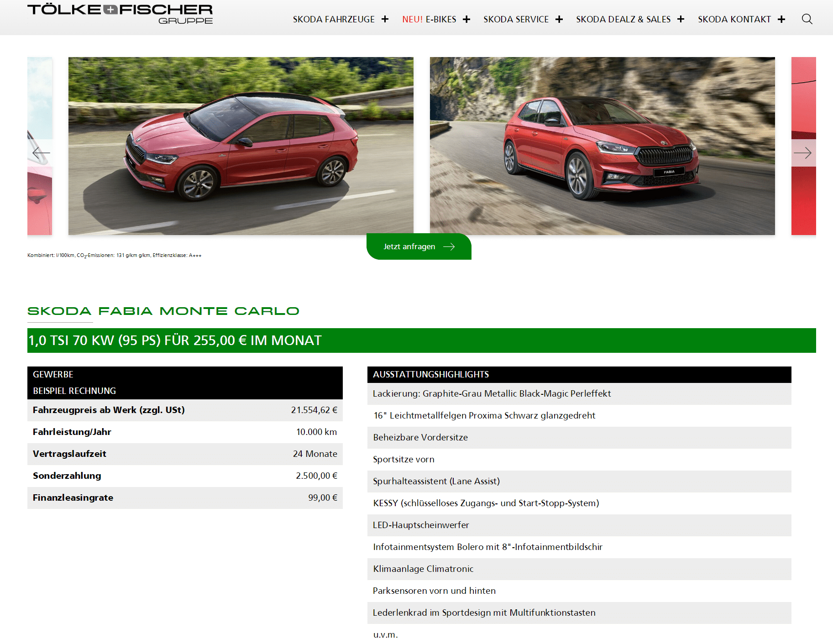Select Lederlenkrad im Sportdesign row

click(x=579, y=613)
